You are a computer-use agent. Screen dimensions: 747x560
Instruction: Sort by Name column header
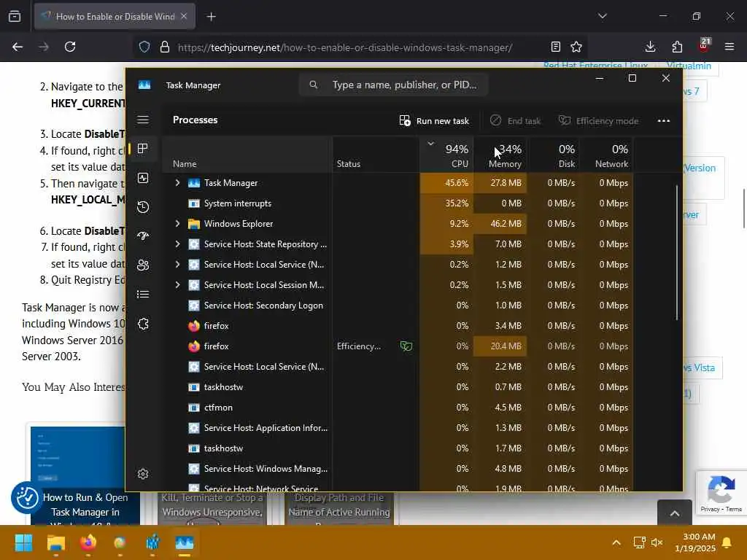247,155
